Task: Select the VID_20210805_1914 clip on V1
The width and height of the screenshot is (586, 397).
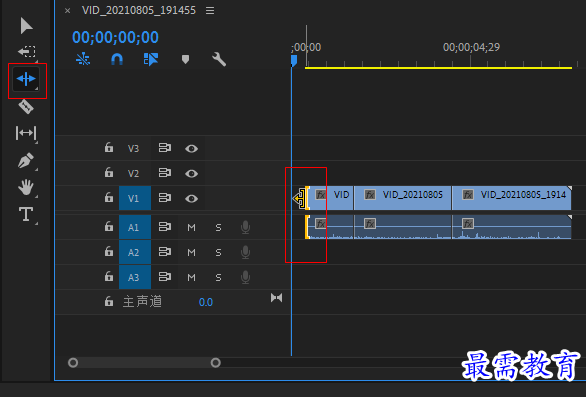Action: click(x=512, y=198)
